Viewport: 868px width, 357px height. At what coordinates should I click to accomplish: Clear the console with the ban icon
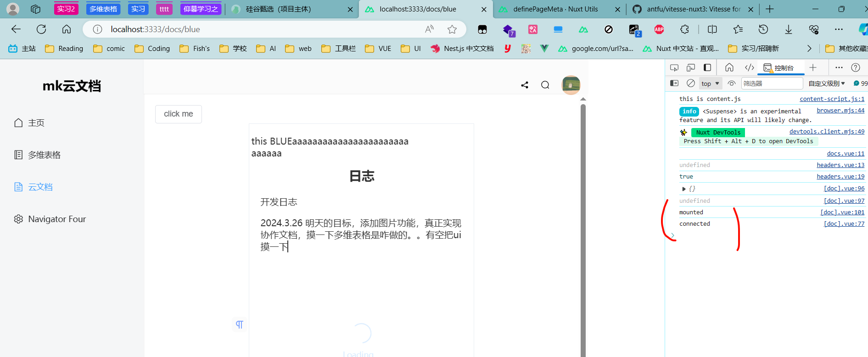(690, 84)
